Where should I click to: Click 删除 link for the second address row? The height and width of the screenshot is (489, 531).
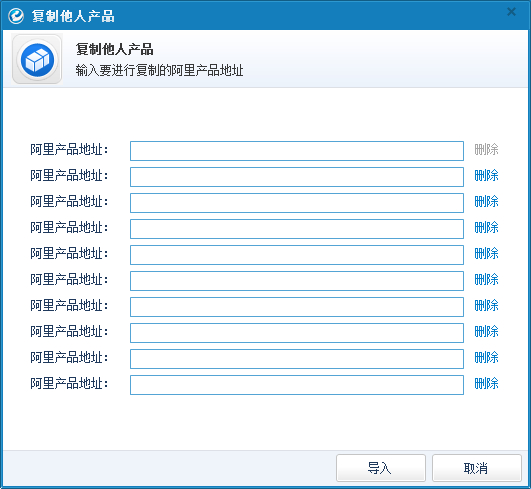(x=486, y=175)
